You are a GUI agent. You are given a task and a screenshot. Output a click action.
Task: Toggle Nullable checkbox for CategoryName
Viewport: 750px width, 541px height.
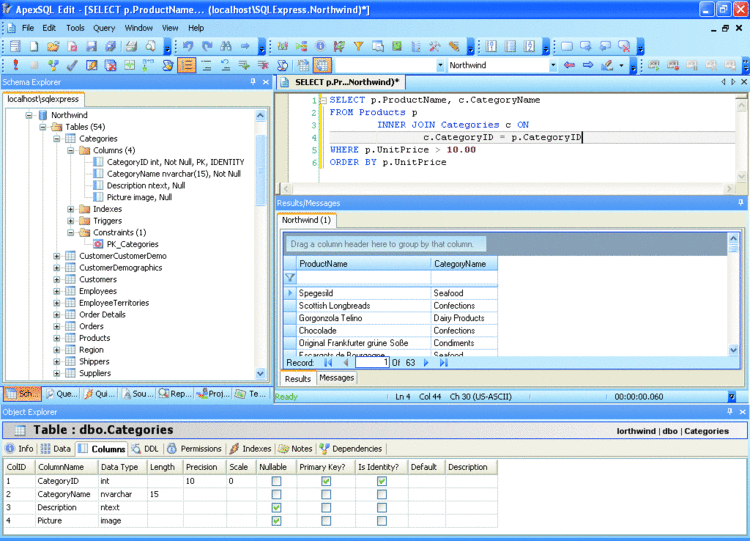click(x=276, y=494)
